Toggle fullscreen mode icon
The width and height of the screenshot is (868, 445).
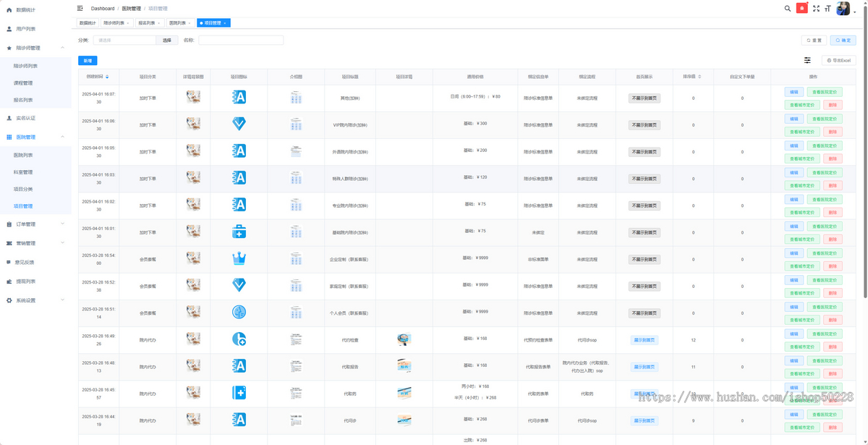click(816, 9)
